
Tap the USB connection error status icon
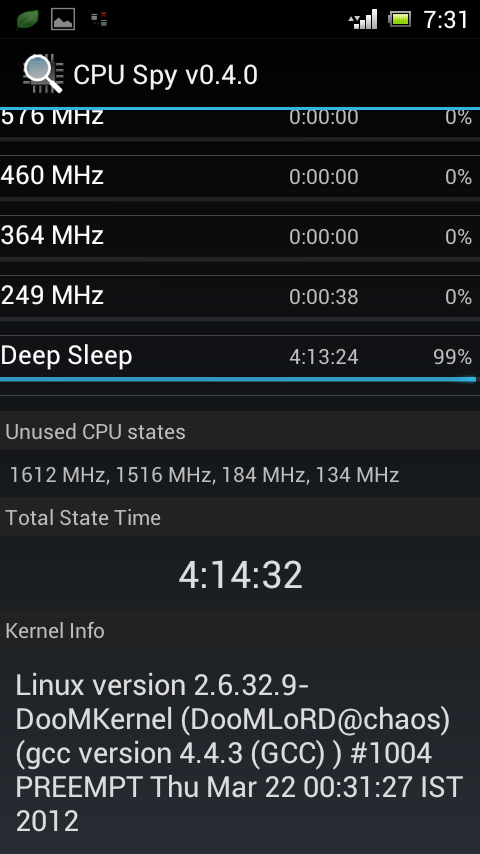coord(99,20)
